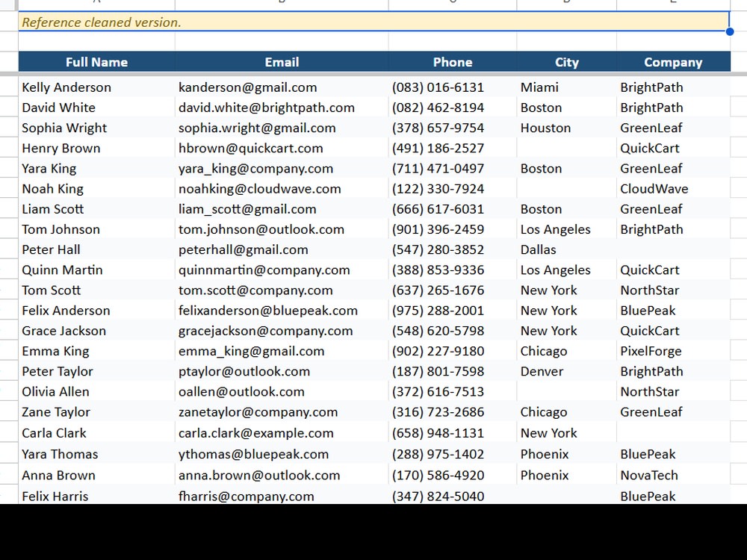747x560 pixels.
Task: Select the Felix Anderson name cell
Action: [96, 311]
